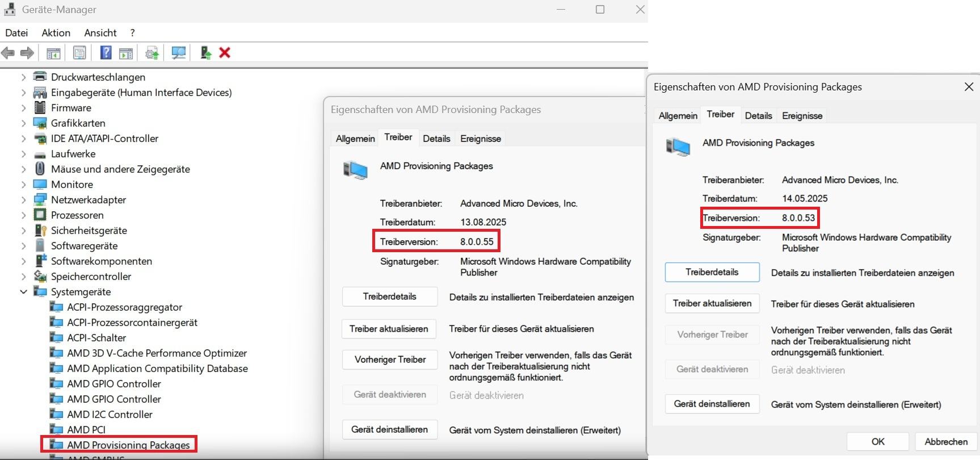
Task: Scan for hardware changes icon
Action: point(179,53)
